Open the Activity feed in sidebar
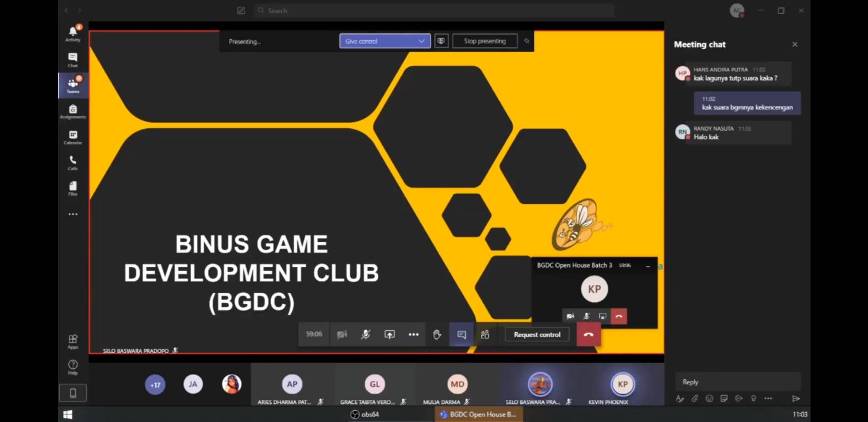 coord(73,34)
